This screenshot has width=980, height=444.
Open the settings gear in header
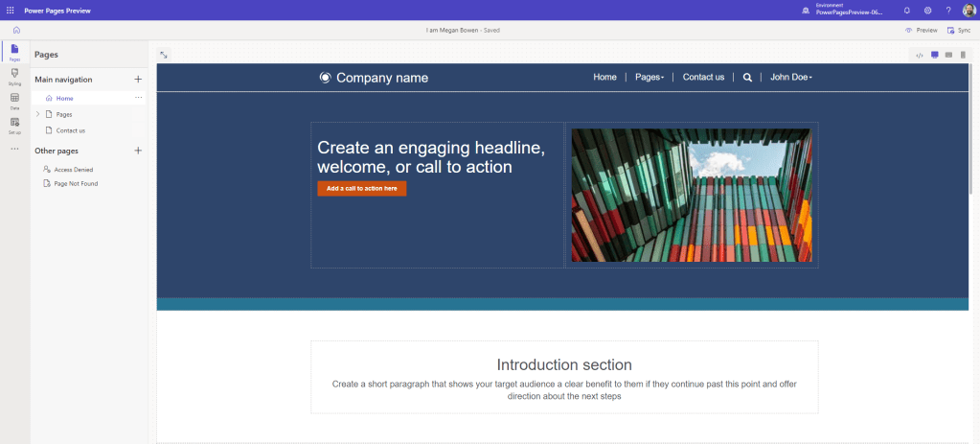pos(927,10)
